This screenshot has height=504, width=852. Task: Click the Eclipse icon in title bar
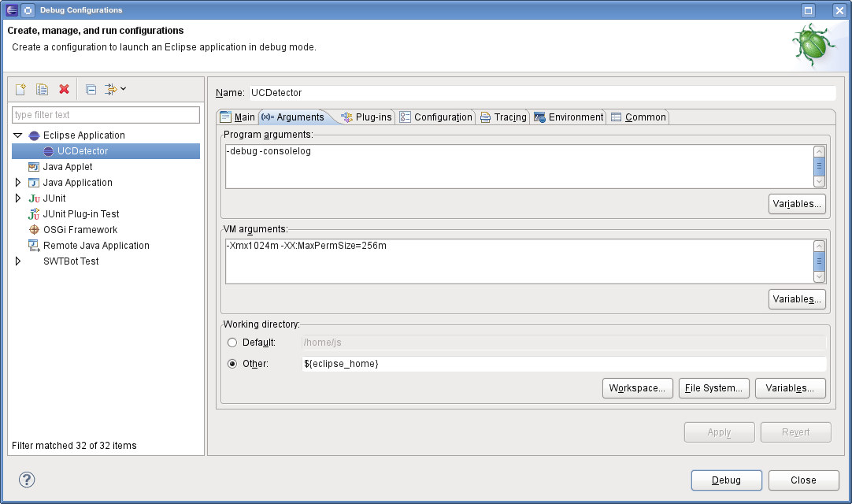point(11,9)
